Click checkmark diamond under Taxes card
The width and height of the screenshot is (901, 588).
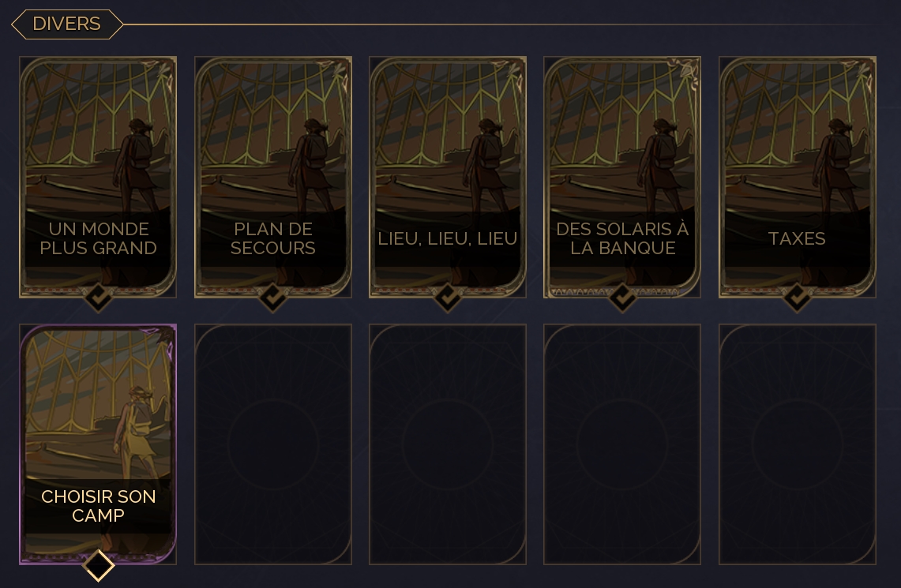pyautogui.click(x=797, y=297)
